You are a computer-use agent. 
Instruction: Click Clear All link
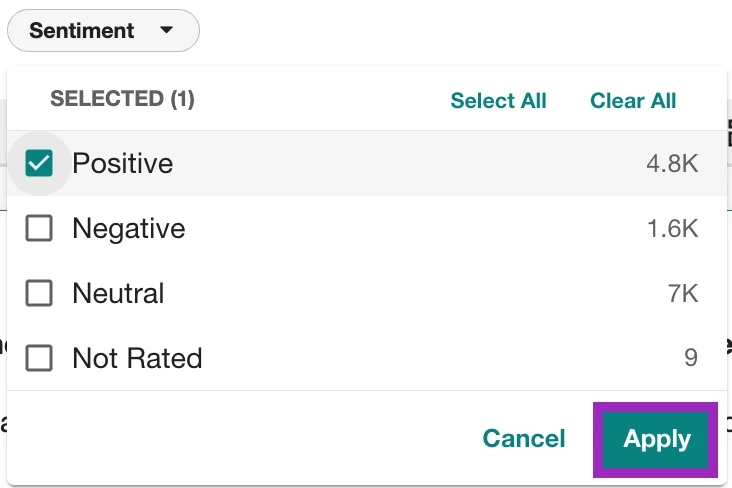(633, 101)
